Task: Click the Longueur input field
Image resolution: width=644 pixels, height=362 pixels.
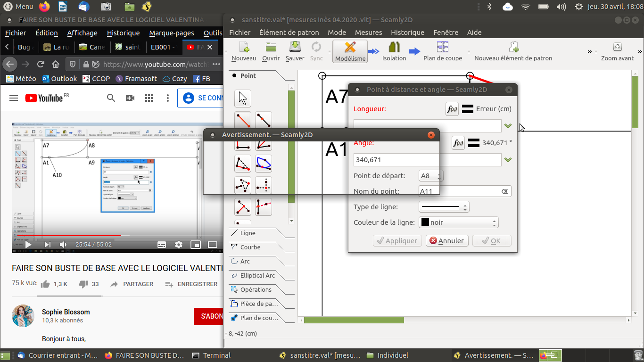Action: click(427, 126)
